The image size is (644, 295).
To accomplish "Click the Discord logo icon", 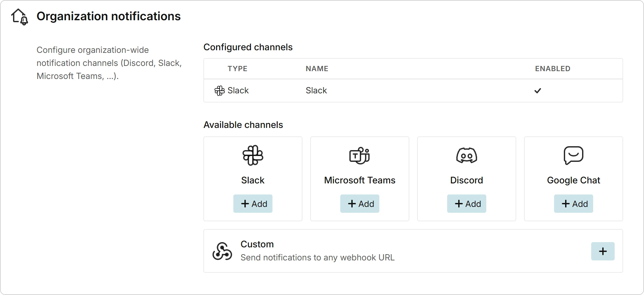I will click(x=467, y=155).
